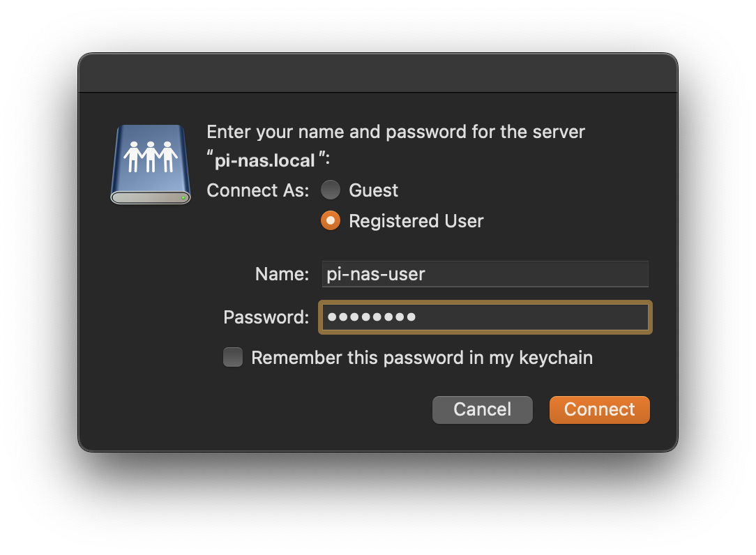Screen dimensions: 756x555
Task: Click the instruction text above Connect As
Action: [x=395, y=132]
